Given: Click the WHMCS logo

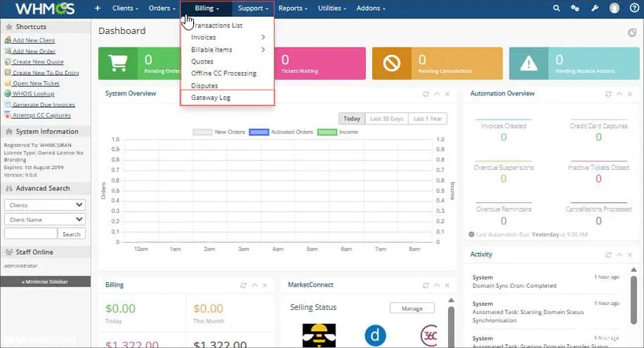Looking at the screenshot, I should (45, 8).
